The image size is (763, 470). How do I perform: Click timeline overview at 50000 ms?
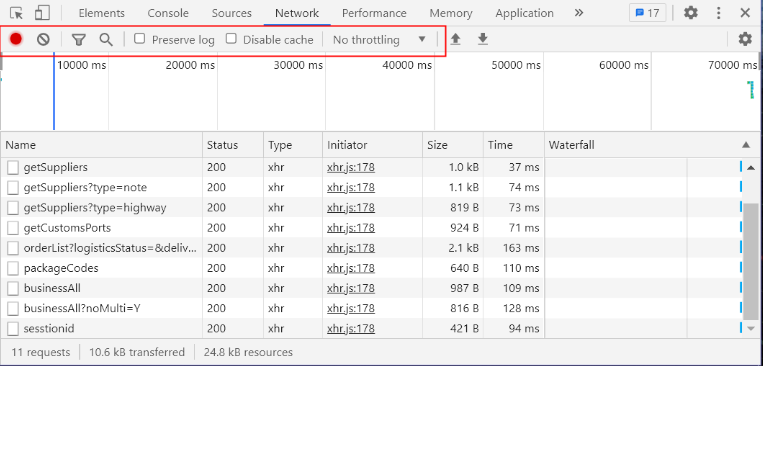click(516, 65)
